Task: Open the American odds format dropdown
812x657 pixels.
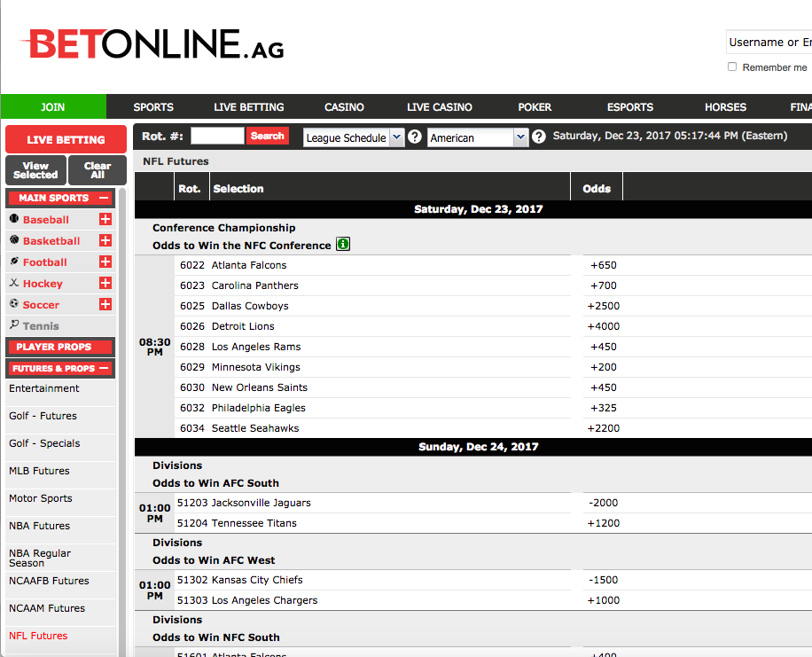Action: coord(478,137)
